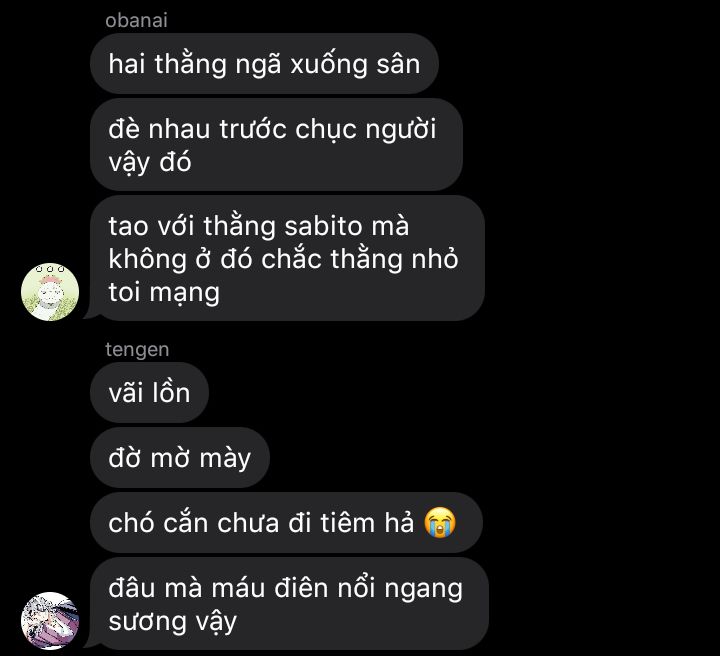Screen dimensions: 720x656
Task: Click the words 'vậy đó'
Action: 150,163
